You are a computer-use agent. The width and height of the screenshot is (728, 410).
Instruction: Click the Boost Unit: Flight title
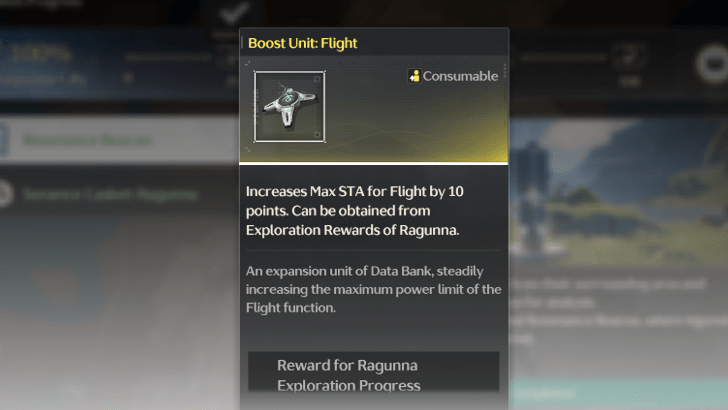point(302,43)
